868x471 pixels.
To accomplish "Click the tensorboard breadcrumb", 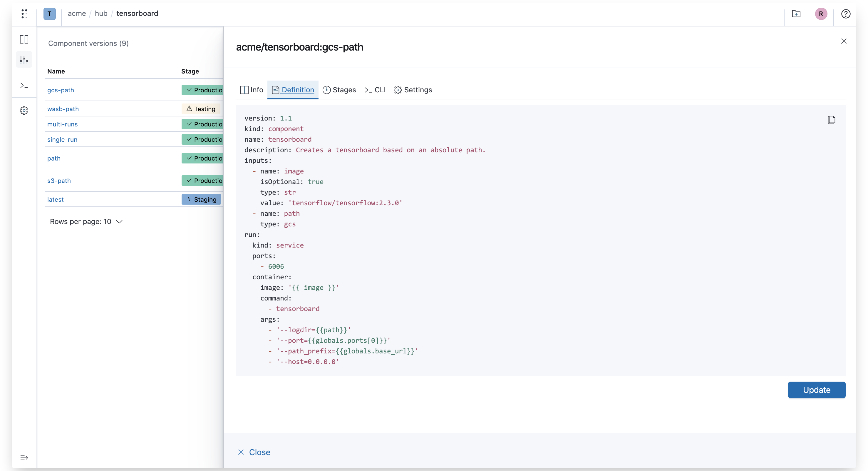I will click(137, 14).
